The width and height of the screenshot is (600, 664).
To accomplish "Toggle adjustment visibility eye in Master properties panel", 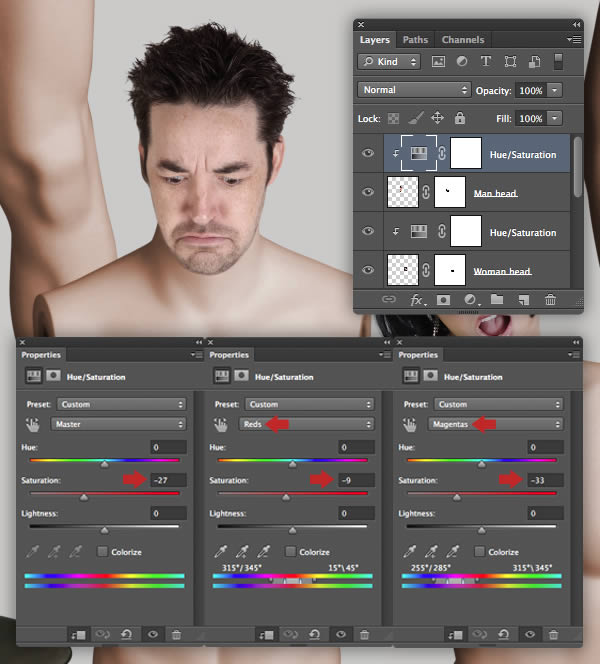I will (x=153, y=634).
